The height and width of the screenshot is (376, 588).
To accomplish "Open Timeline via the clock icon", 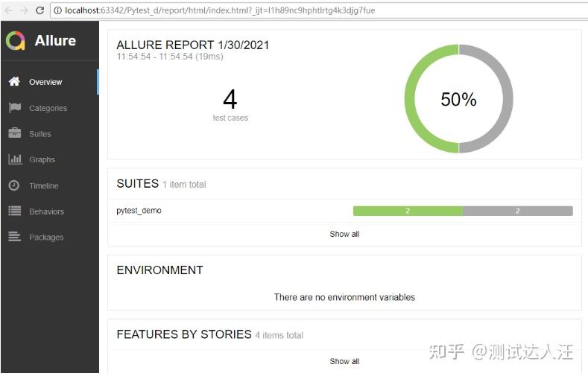I will pyautogui.click(x=14, y=185).
